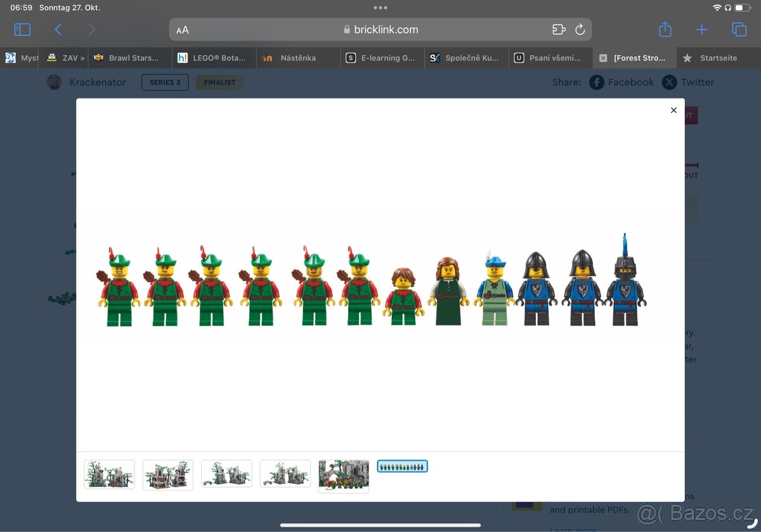Toggle the Safari sidebar panel
761x532 pixels.
pyautogui.click(x=22, y=29)
